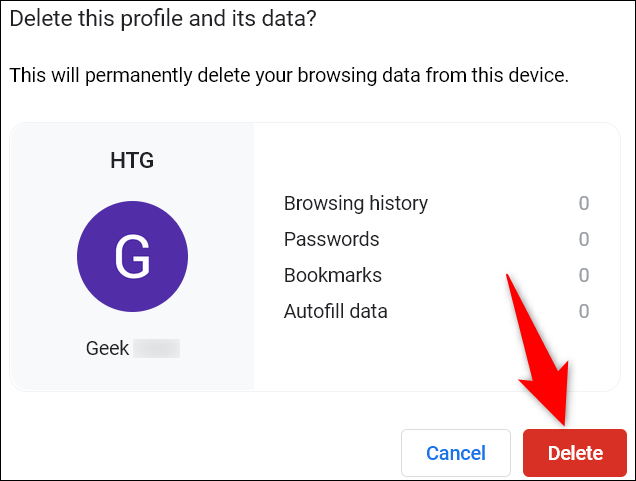The width and height of the screenshot is (636, 481).
Task: Click the Passwords count value
Action: click(583, 239)
